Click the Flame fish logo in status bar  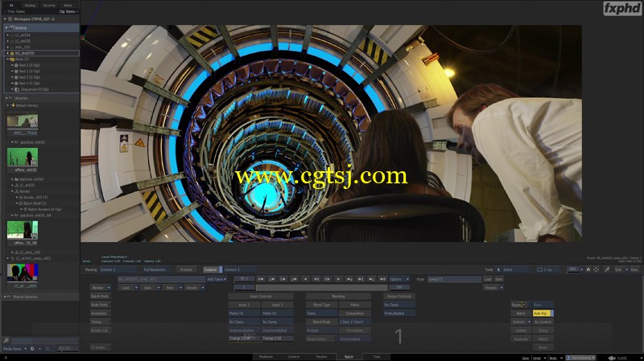coord(612,358)
